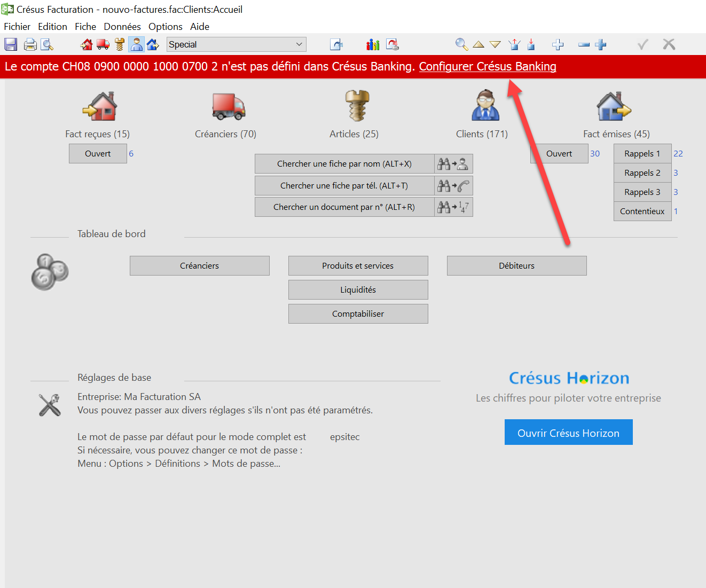706x588 pixels.
Task: Click the Crésus Horizon logo
Action: click(569, 378)
